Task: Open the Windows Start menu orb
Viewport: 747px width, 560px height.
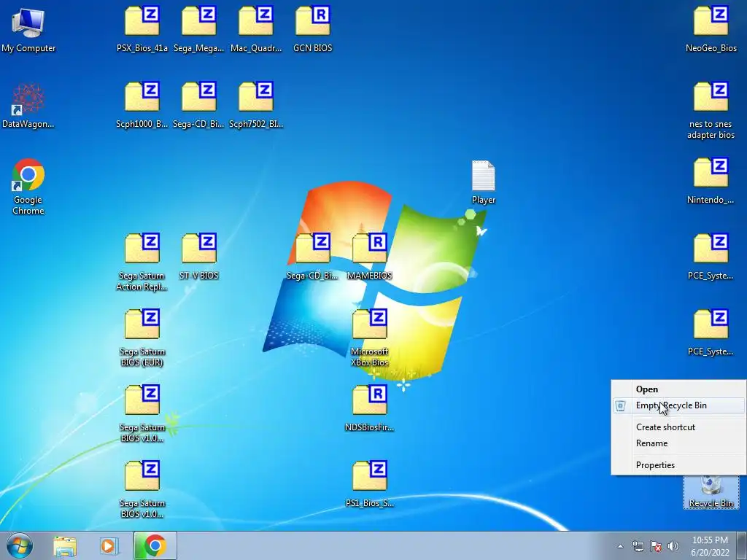Action: (x=20, y=545)
